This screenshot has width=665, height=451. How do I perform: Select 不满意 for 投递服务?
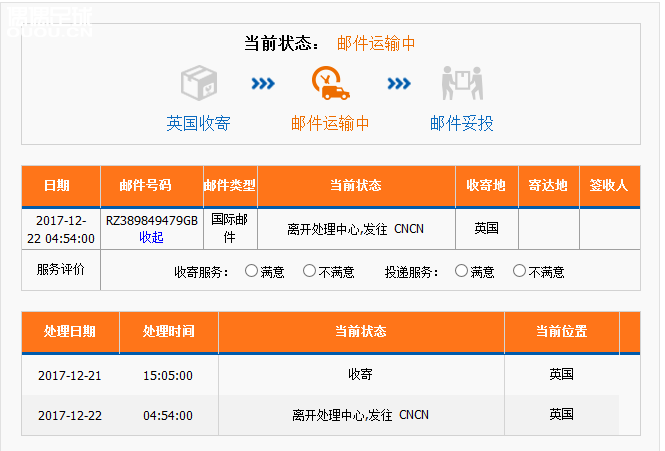(519, 271)
